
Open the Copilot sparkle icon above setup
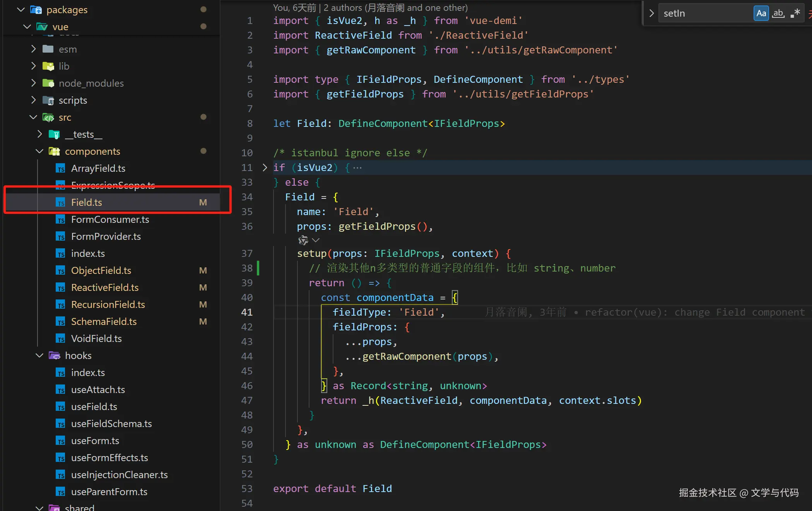(303, 240)
